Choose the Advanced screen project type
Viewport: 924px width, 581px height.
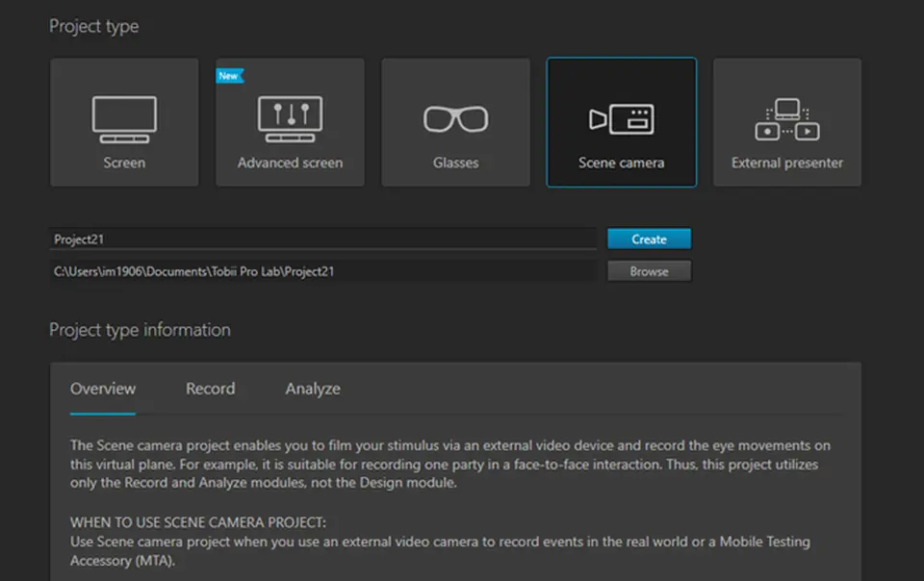[290, 122]
